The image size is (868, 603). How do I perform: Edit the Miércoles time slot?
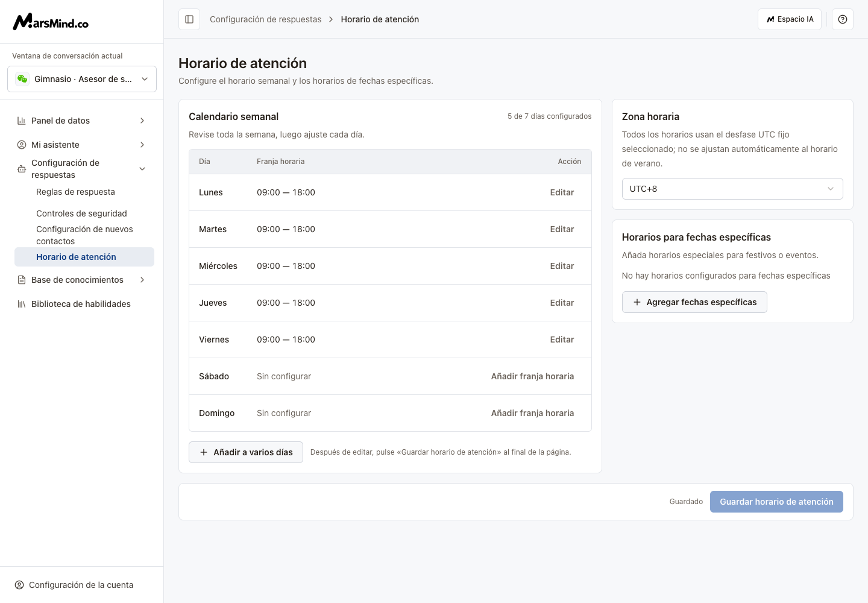tap(562, 266)
